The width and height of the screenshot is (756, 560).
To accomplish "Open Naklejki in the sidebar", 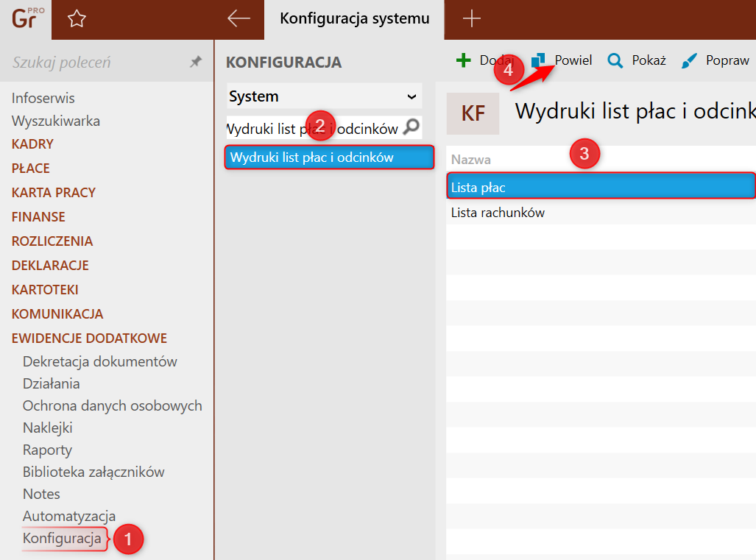I will coord(47,428).
